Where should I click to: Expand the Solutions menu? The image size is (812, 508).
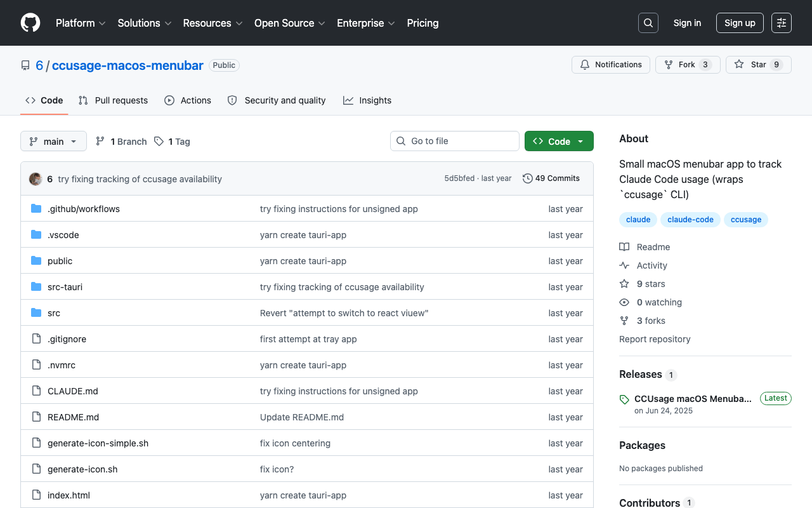[x=145, y=23]
